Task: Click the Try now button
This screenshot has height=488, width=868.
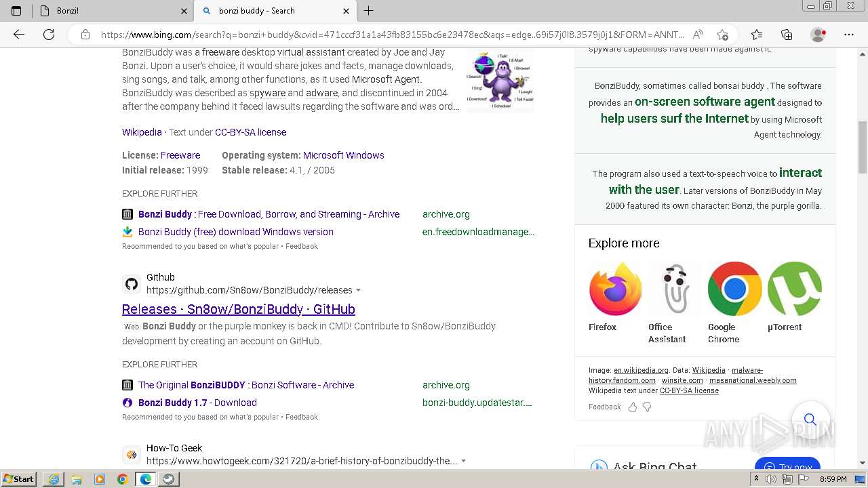Action: [787, 466]
